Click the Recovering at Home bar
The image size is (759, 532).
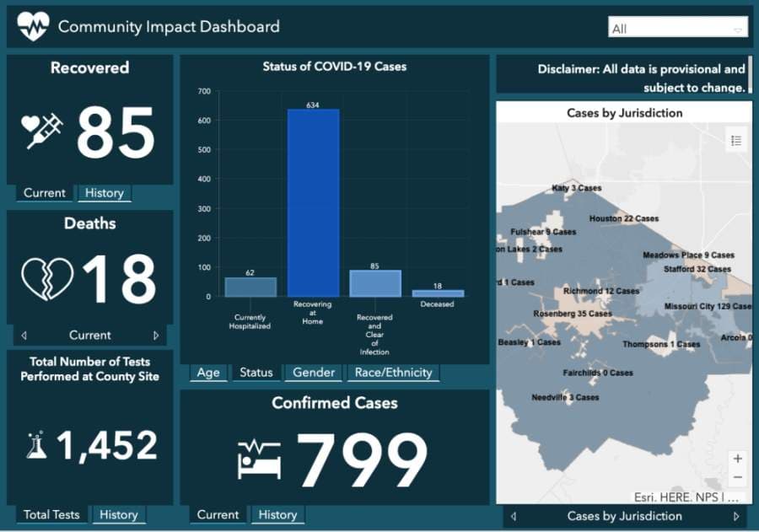pyautogui.click(x=313, y=203)
